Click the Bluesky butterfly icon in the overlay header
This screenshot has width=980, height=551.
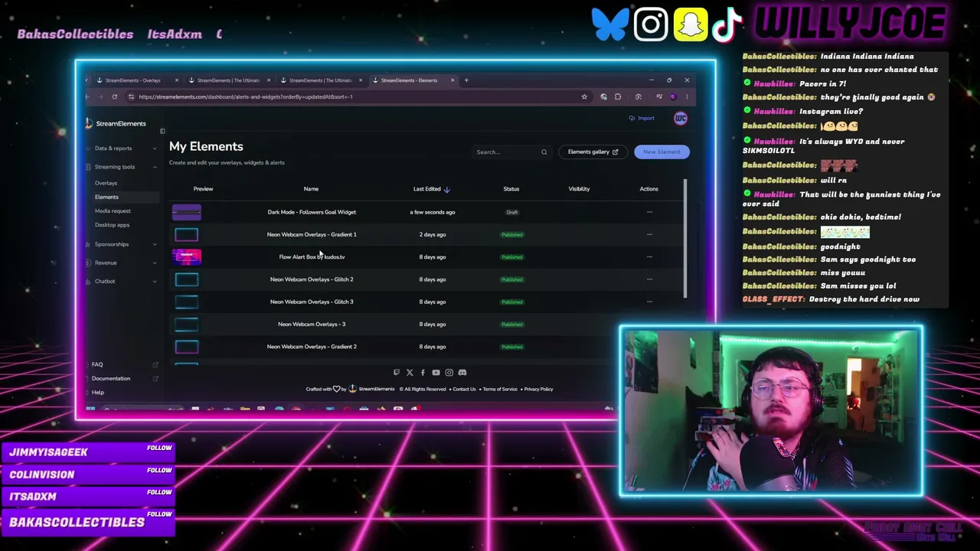(610, 24)
